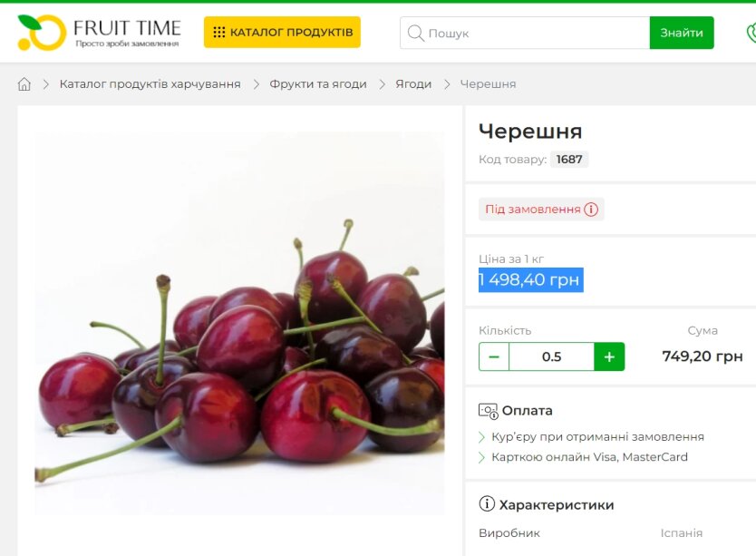Click the info icon beside Під замовлення
This screenshot has height=556, width=756.
click(591, 209)
